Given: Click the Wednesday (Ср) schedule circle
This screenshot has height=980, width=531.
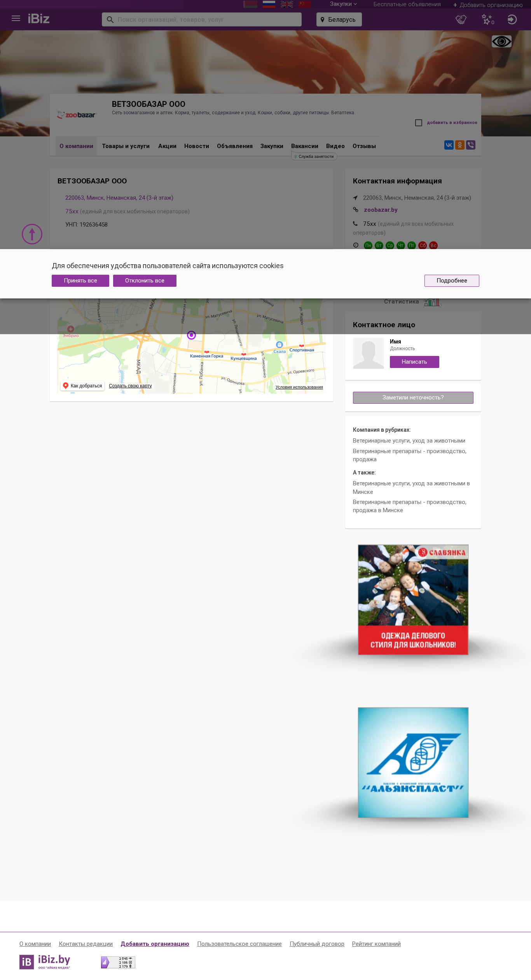Looking at the screenshot, I should [x=390, y=245].
